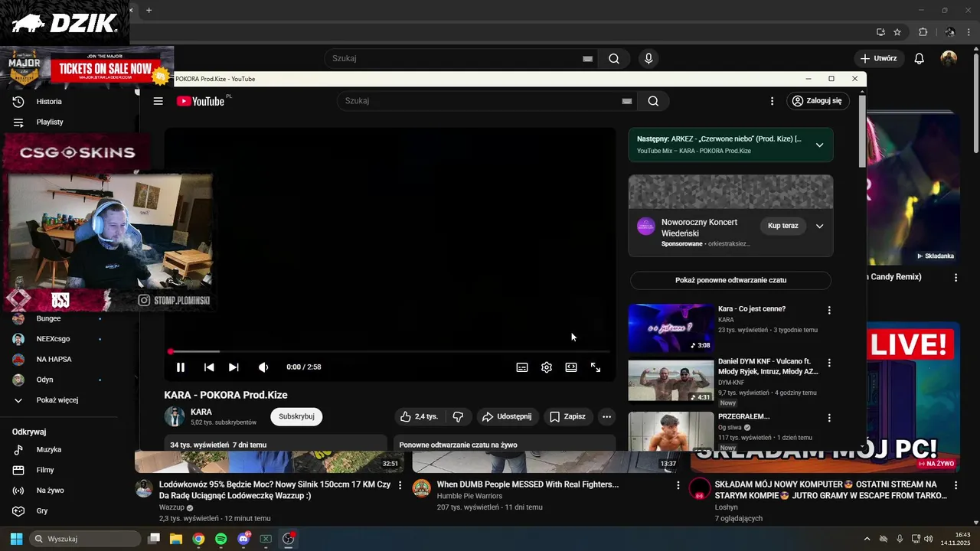Image resolution: width=980 pixels, height=551 pixels.
Task: Open the more actions ellipsis beside Zapisz
Action: click(606, 416)
